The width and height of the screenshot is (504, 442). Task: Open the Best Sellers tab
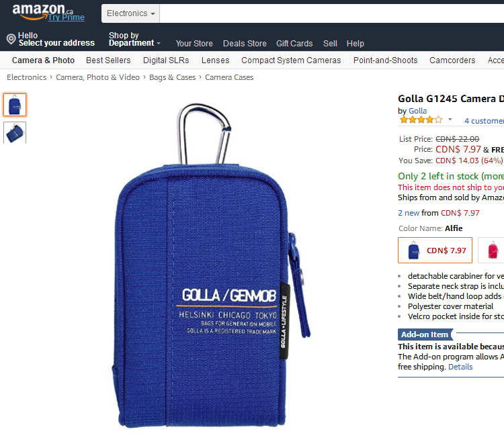click(x=108, y=60)
